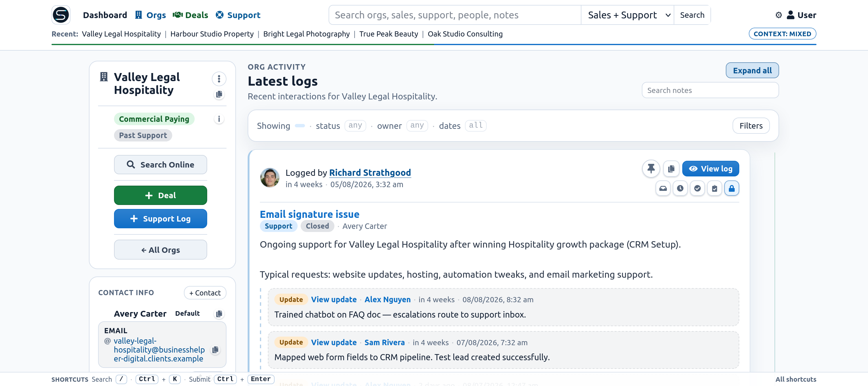The height and width of the screenshot is (386, 868).
Task: Click the Default label next to Avery Carter
Action: coord(187,314)
